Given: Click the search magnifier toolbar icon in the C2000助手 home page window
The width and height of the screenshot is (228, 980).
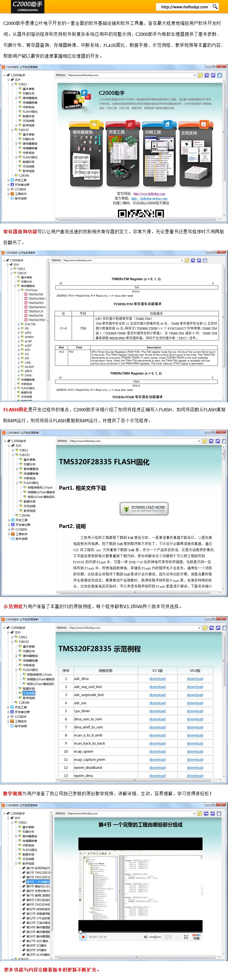Looking at the screenshot, I should tap(200, 75).
